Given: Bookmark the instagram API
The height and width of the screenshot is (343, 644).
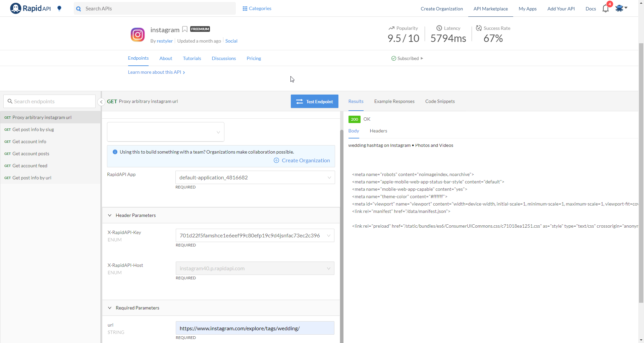Looking at the screenshot, I should coord(185,29).
